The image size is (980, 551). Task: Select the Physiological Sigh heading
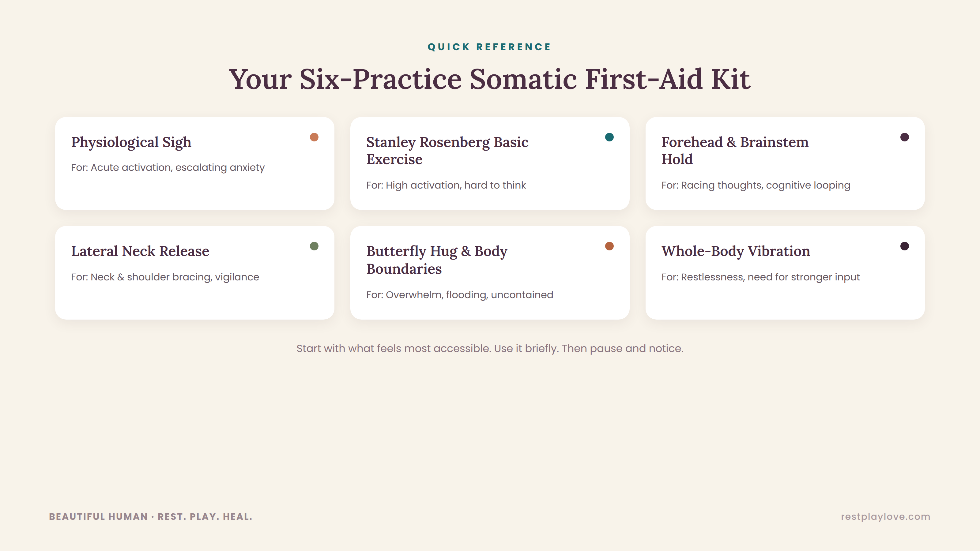point(131,142)
